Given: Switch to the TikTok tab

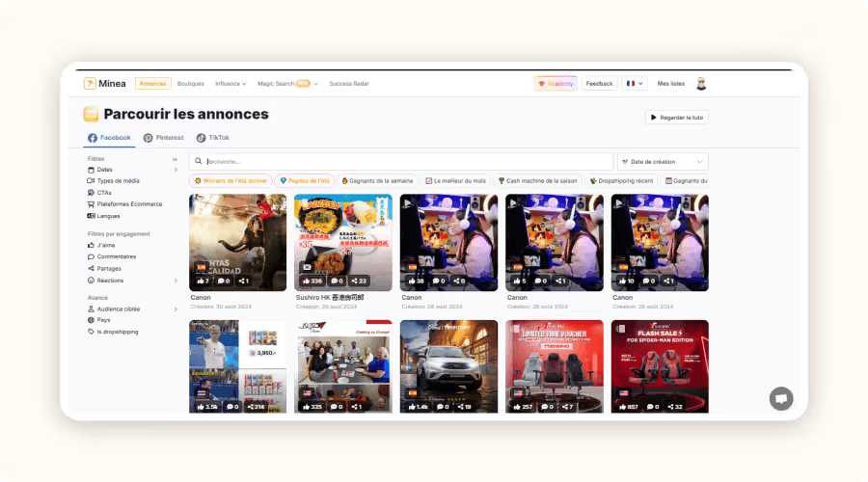Looking at the screenshot, I should coord(212,138).
